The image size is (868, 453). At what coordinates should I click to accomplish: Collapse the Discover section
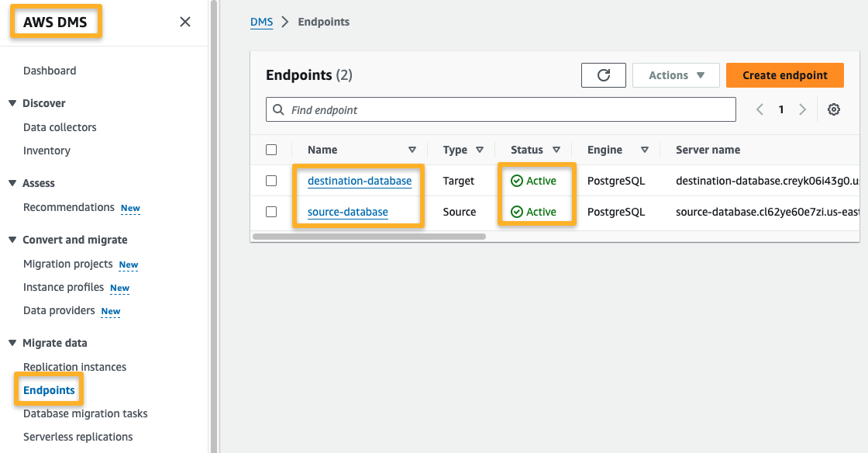click(9, 102)
